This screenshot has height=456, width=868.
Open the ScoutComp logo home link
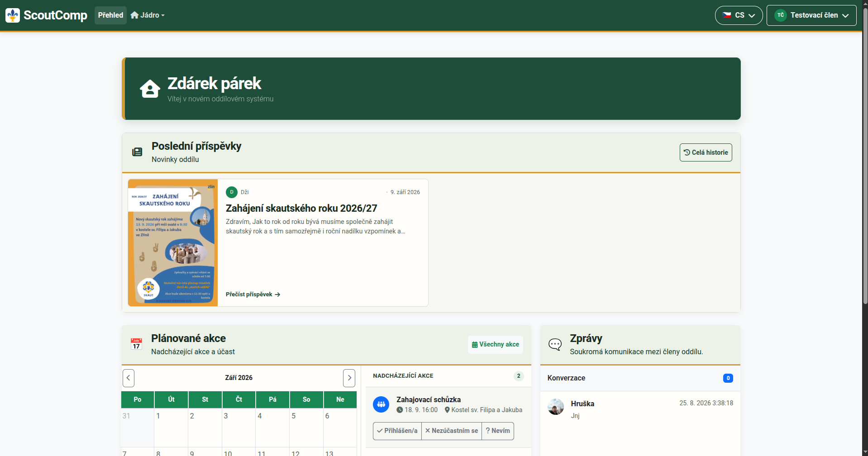[46, 15]
